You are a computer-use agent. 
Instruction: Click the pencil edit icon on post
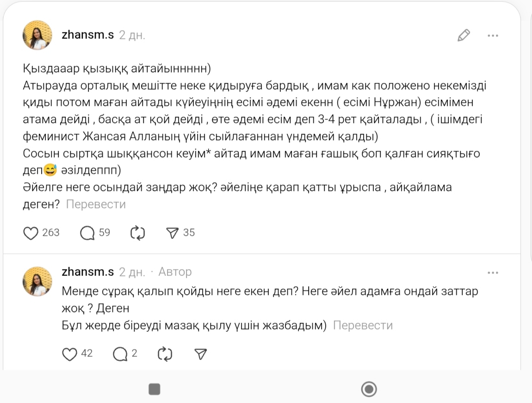point(464,36)
